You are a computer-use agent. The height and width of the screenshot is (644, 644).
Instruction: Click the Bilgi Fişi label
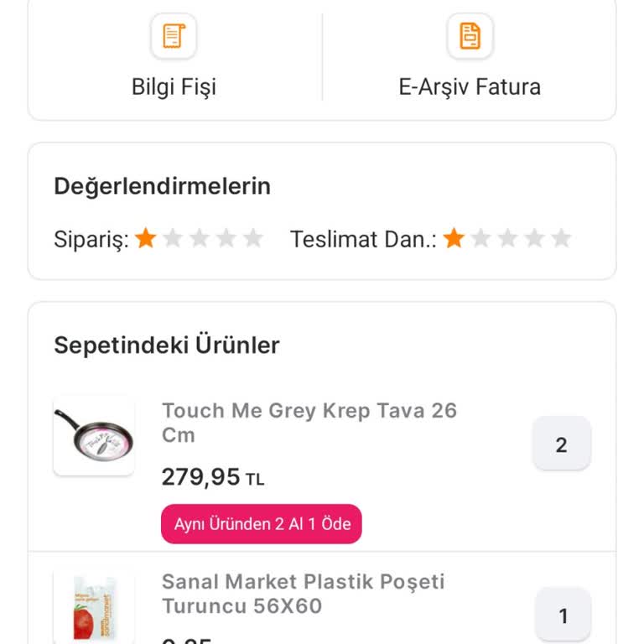(174, 86)
